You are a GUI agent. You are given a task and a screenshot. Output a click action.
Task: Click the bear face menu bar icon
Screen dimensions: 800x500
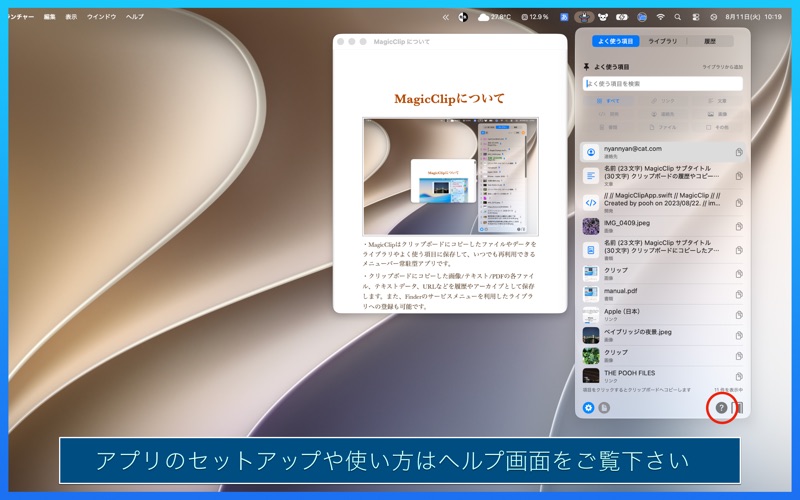point(603,17)
